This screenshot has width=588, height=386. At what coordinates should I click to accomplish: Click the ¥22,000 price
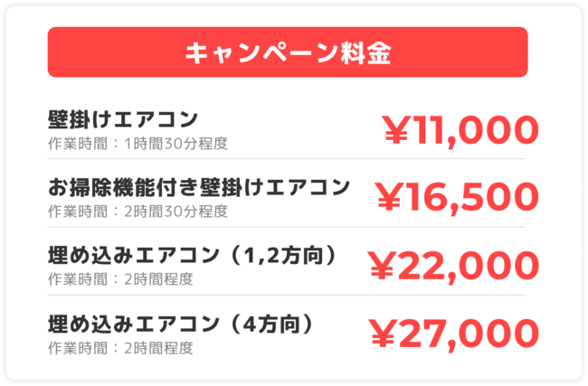pyautogui.click(x=453, y=266)
